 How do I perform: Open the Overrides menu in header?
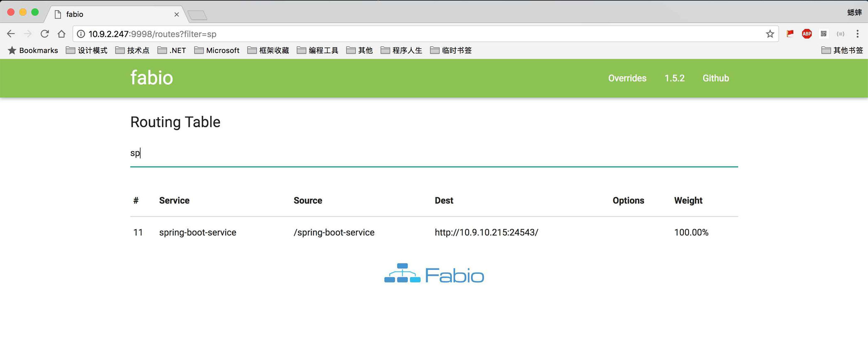pyautogui.click(x=627, y=78)
